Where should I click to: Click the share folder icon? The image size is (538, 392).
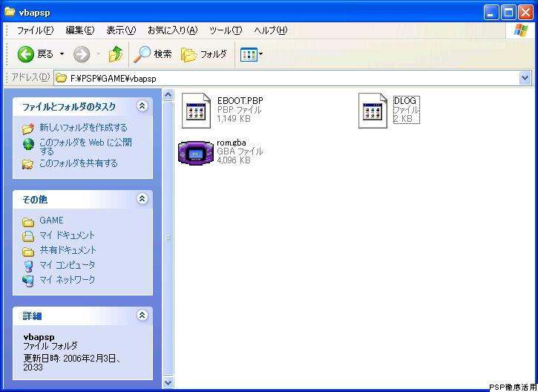[27, 164]
